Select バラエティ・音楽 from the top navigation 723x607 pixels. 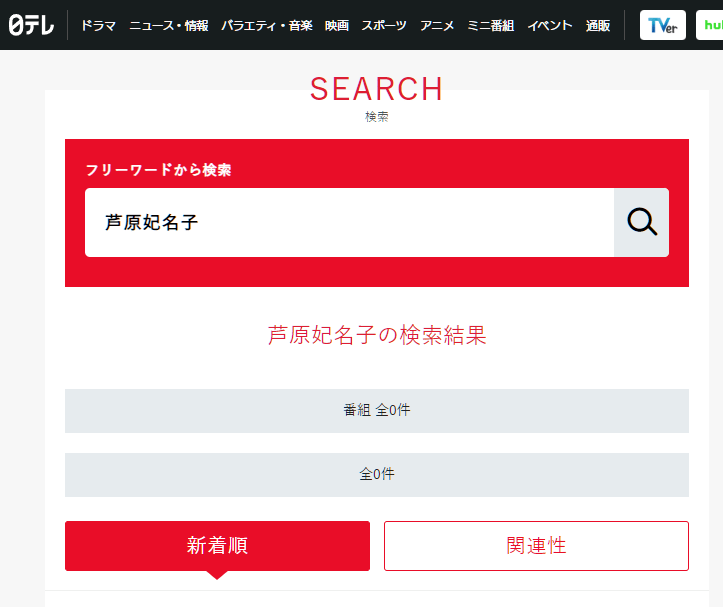(x=266, y=25)
